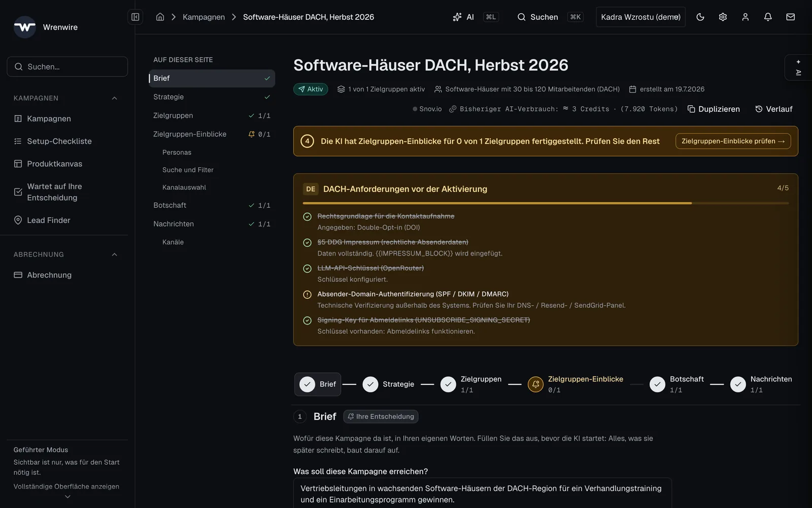Click the AI-Verbrauch credits link icon
This screenshot has width=812, height=508.
tap(453, 109)
